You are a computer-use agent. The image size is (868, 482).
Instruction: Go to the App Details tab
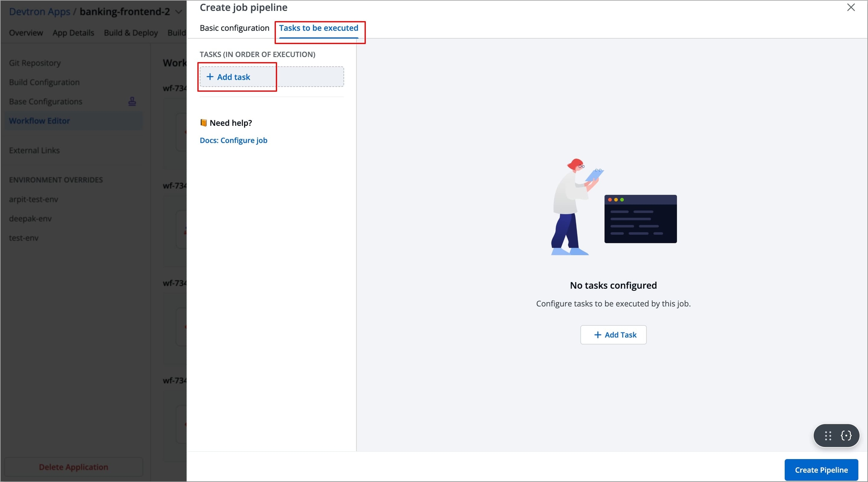point(73,33)
